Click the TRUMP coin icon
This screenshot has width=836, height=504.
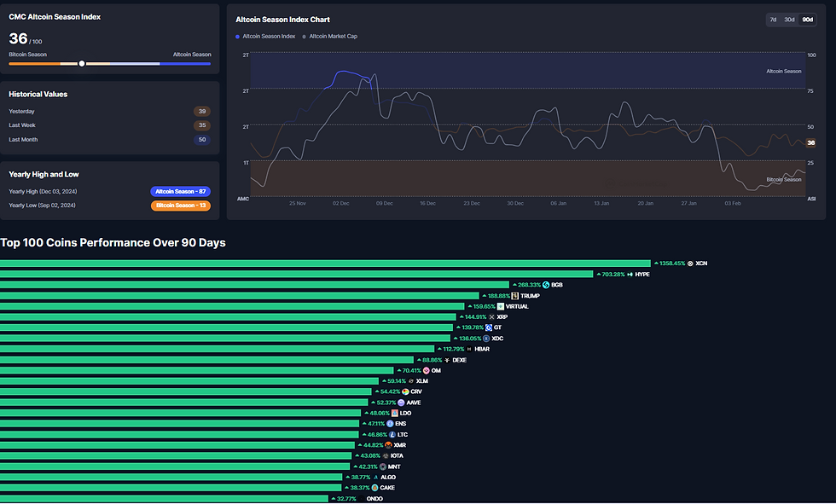pos(515,296)
